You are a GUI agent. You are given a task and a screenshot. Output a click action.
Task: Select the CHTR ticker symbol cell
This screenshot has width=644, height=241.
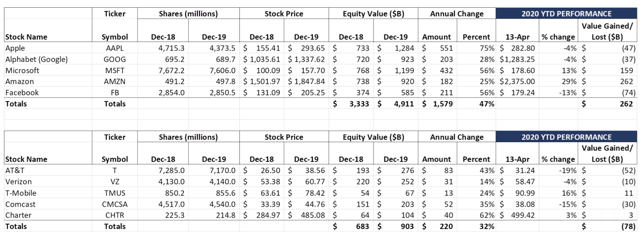115,215
